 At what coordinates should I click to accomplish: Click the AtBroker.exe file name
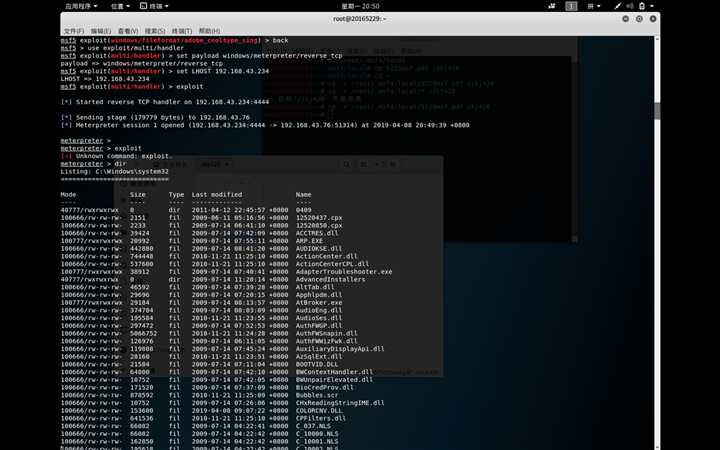[x=319, y=303]
